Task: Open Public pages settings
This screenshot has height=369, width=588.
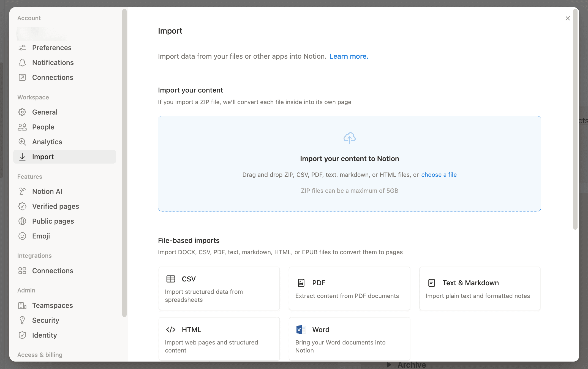Action: (x=53, y=221)
